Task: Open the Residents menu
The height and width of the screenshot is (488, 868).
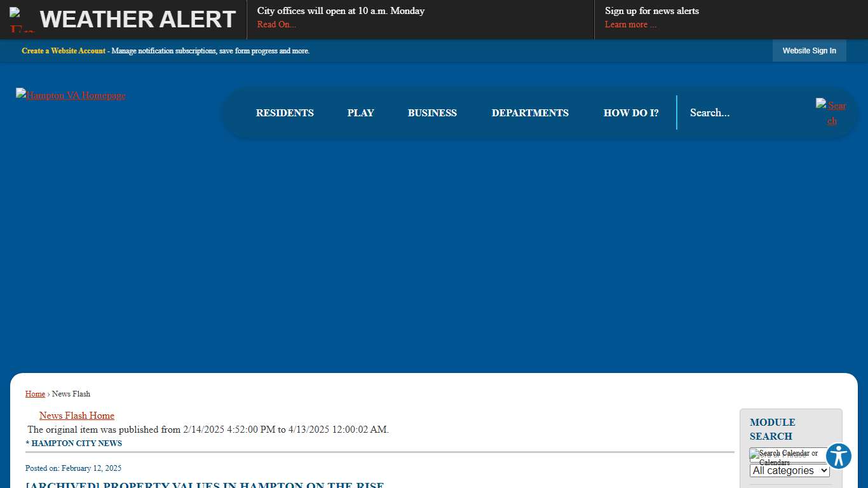Action: point(285,113)
